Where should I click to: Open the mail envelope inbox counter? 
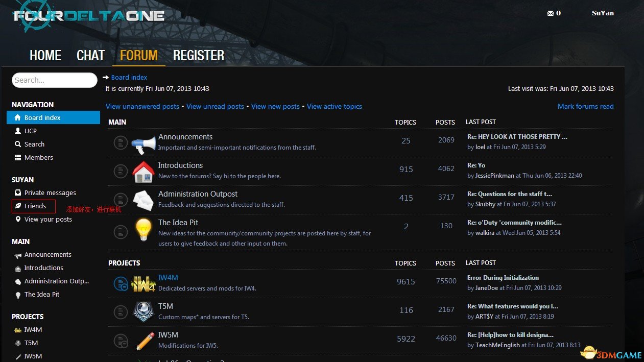point(554,13)
